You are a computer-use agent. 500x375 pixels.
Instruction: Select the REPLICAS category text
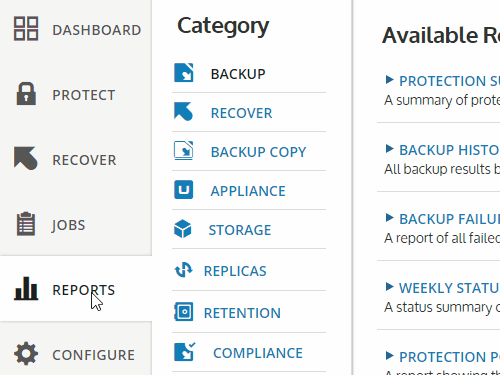coord(235,271)
